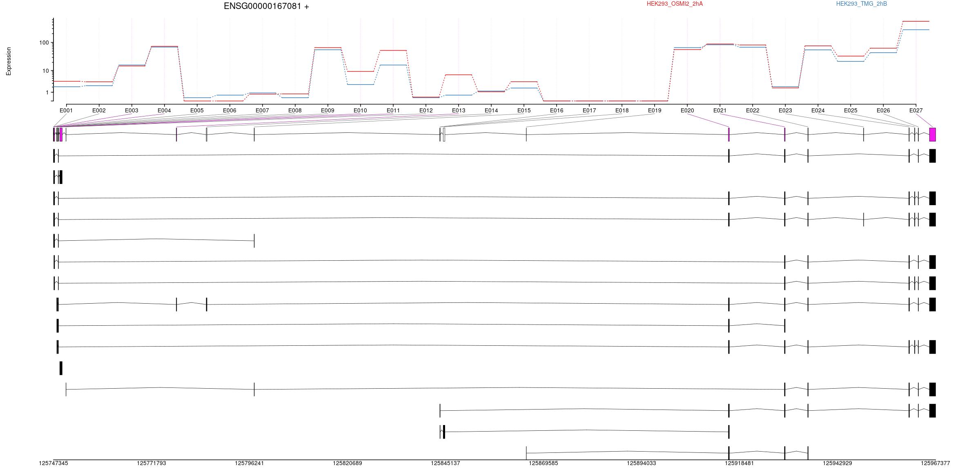Click genomic coordinate 125820689

coord(347,463)
